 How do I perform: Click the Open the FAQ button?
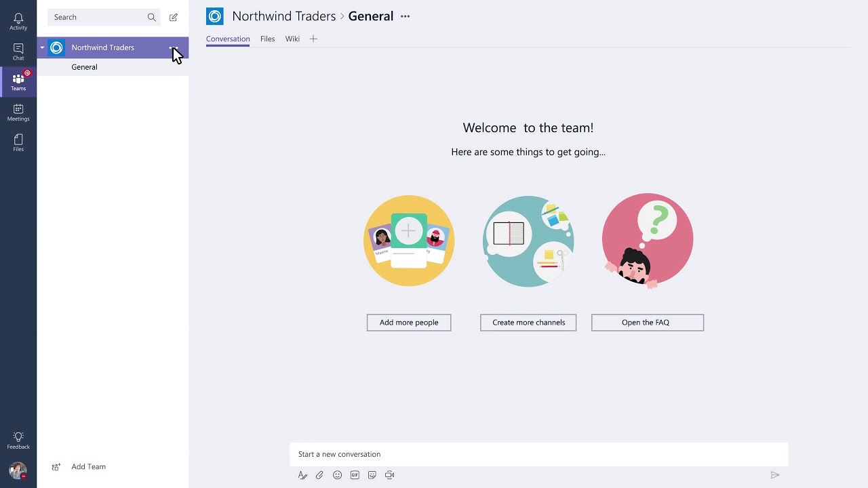tap(648, 323)
